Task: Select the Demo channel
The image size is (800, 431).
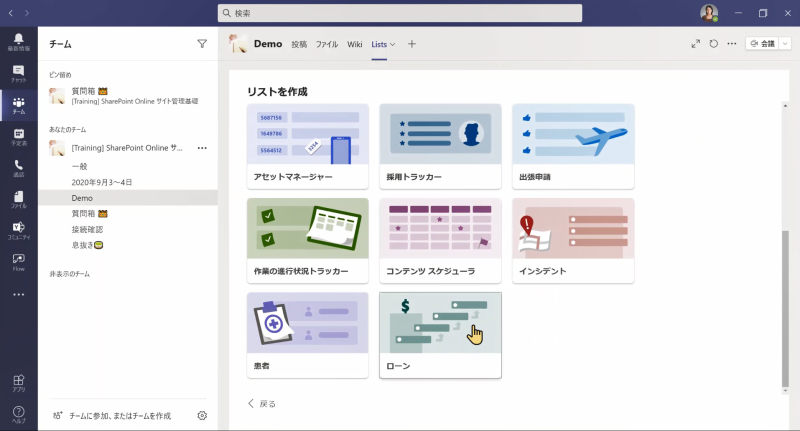Action: coord(128,198)
